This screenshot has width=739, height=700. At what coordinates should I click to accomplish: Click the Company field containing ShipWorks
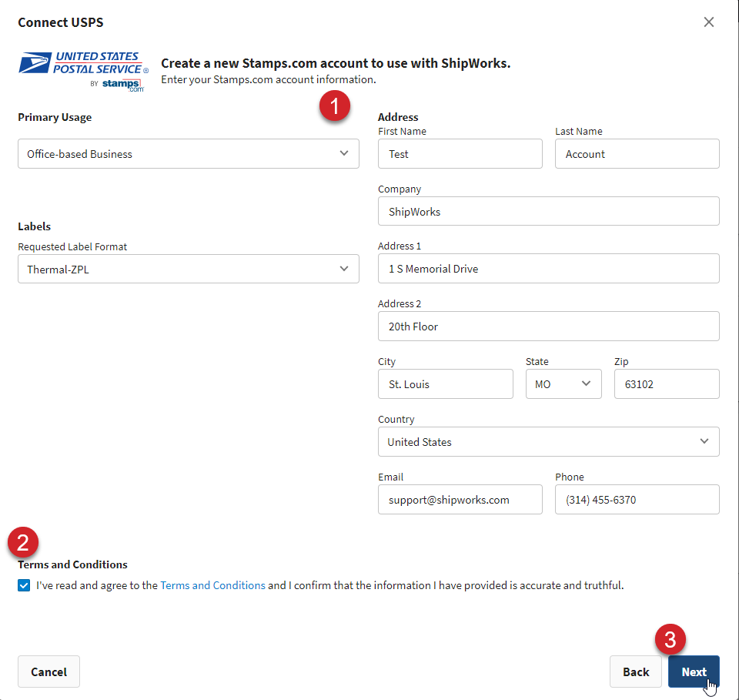549,211
